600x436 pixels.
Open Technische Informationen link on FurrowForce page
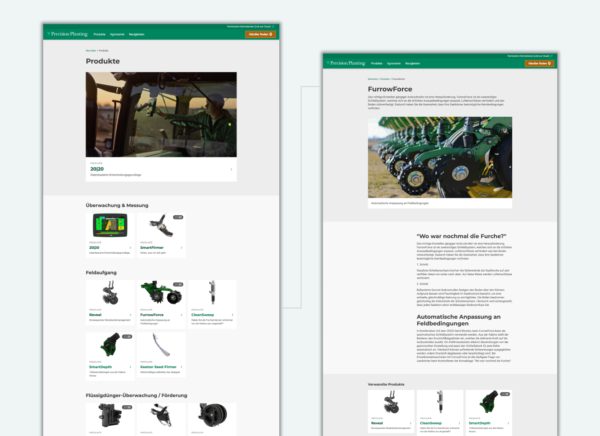tap(530, 56)
